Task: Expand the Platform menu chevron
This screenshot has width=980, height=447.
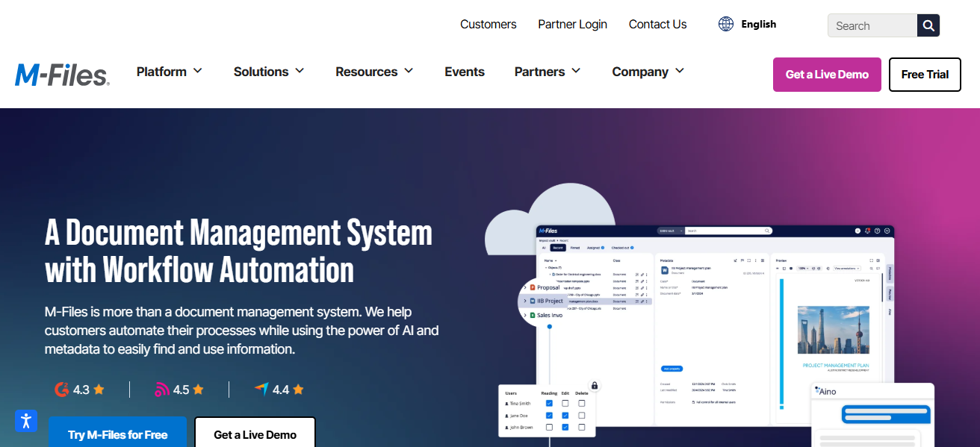Action: click(x=198, y=71)
